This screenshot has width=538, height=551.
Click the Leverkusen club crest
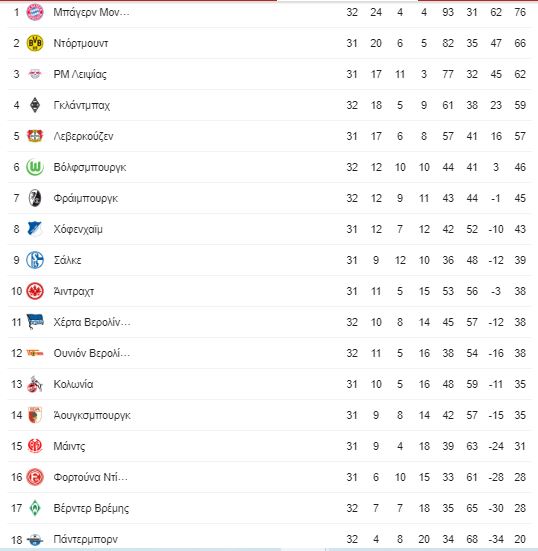pos(35,136)
